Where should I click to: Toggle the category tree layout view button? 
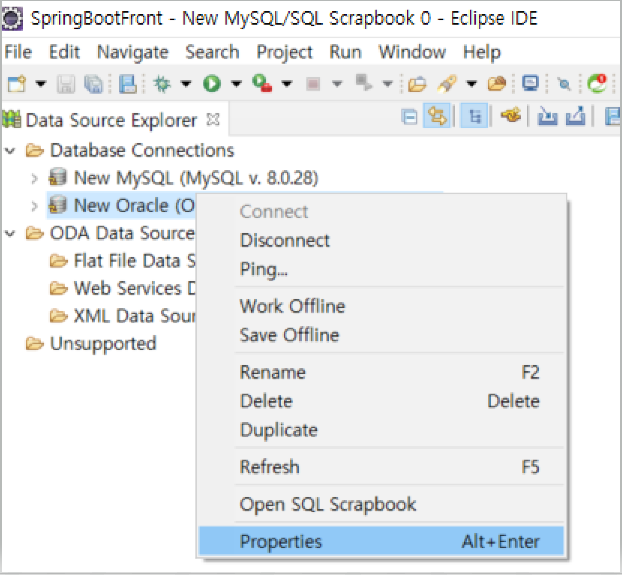474,117
